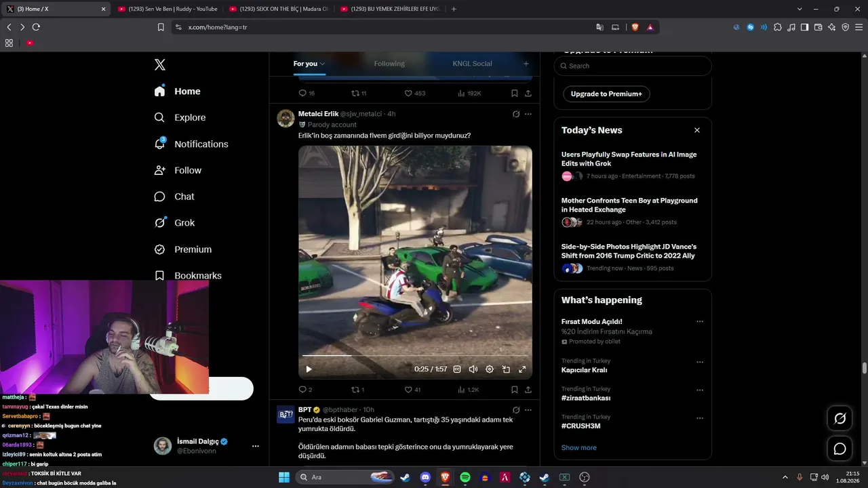Switch to the Sen Ve Ben Ruddy YouTube tab
Screen dimensions: 868x488
pos(167,9)
